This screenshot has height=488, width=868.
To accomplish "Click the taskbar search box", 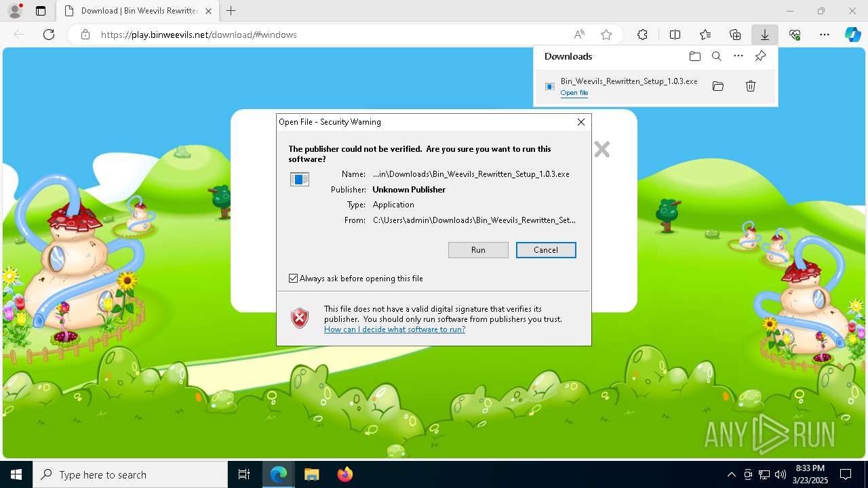I will pyautogui.click(x=130, y=474).
